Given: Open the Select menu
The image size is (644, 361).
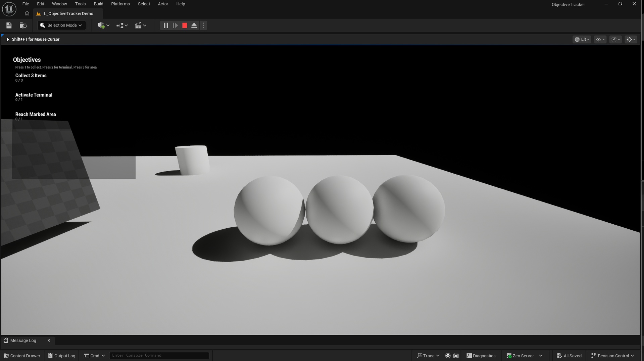Looking at the screenshot, I should click(144, 4).
